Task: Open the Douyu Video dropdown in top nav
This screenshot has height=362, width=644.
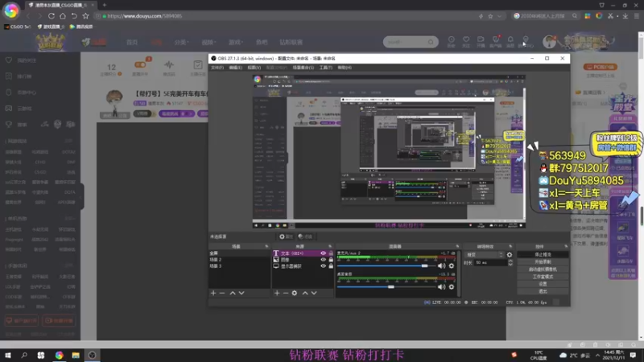Action: 208,43
